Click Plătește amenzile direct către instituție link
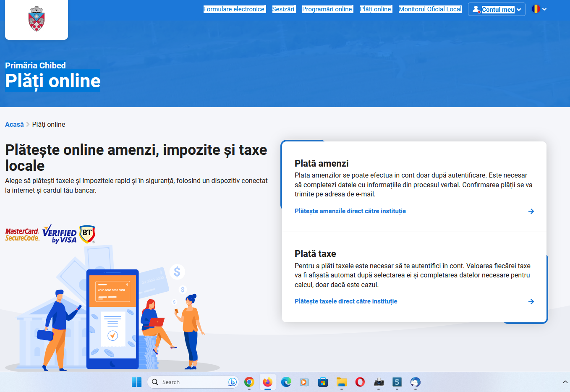Viewport: 570px width, 392px height. tap(350, 211)
